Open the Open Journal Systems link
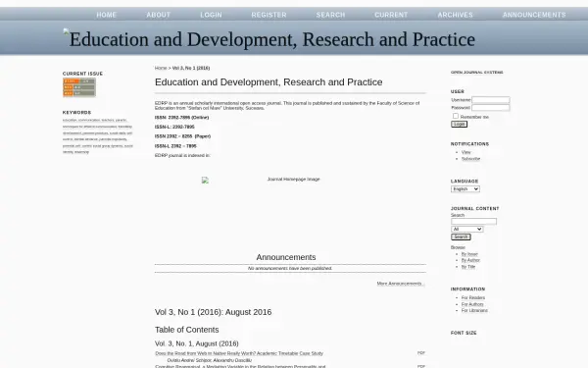Screen dimensions: 588x368 click(476, 72)
